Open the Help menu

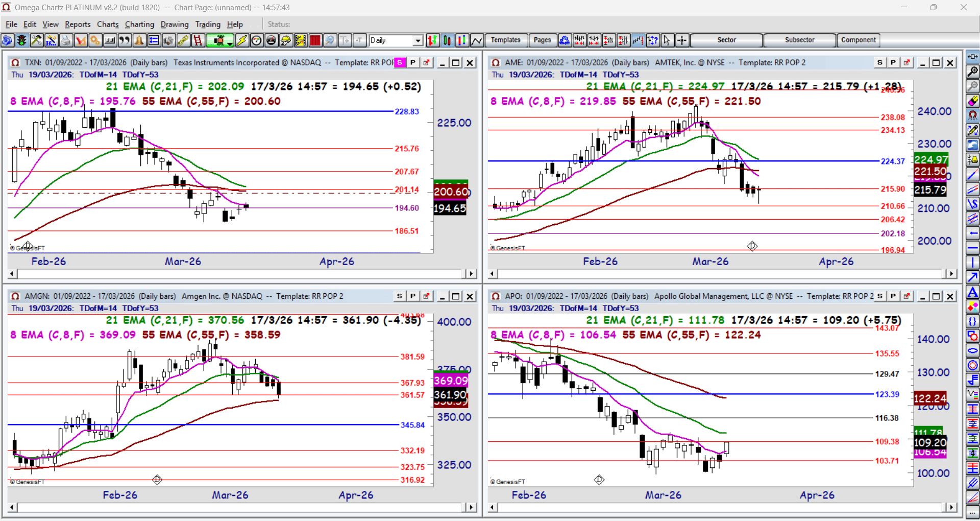click(x=235, y=25)
